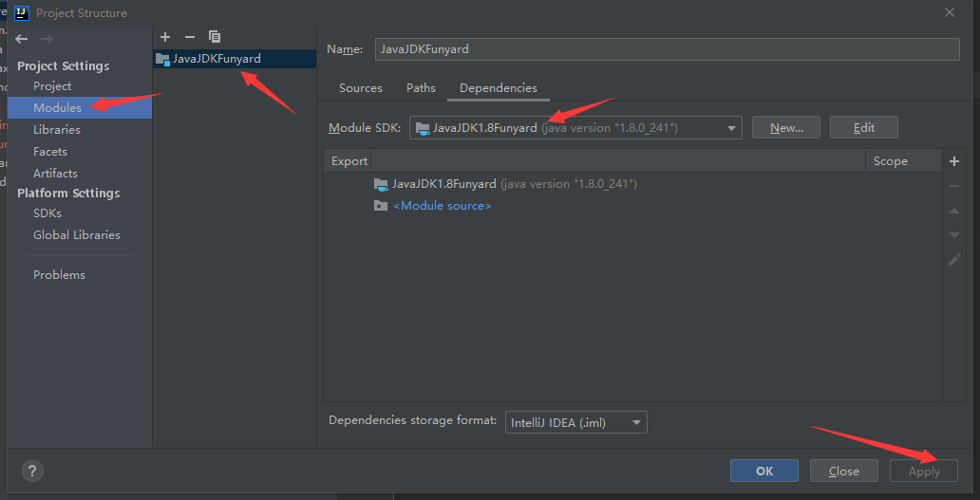The height and width of the screenshot is (500, 980).
Task: Click the Export column header
Action: (x=349, y=161)
